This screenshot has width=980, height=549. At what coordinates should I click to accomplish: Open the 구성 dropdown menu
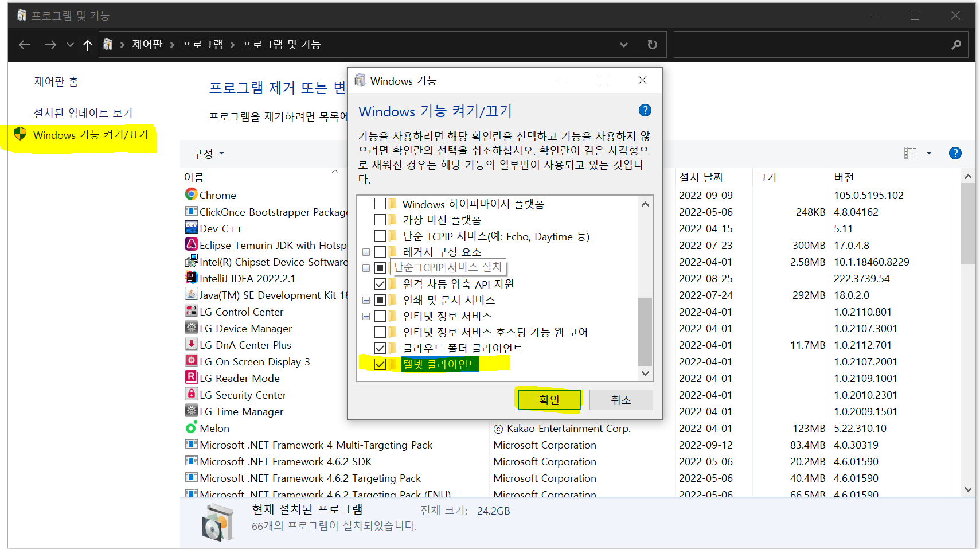[x=209, y=153]
